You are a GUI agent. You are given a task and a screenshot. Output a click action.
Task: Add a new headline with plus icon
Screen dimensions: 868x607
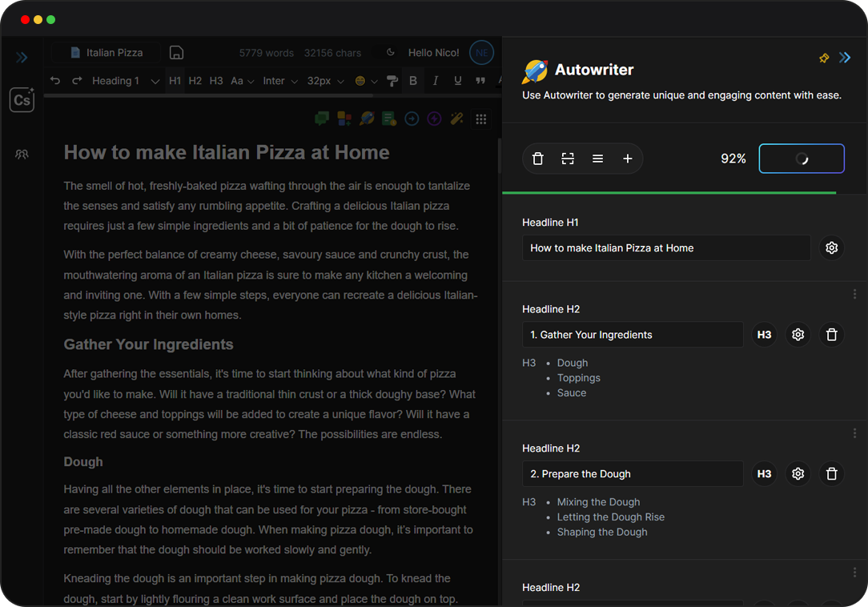pos(627,159)
